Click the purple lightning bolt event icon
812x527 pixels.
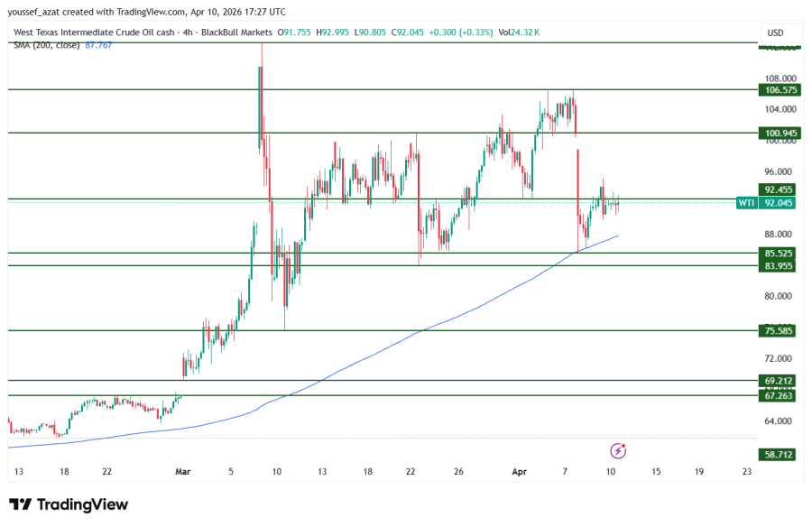tap(618, 450)
